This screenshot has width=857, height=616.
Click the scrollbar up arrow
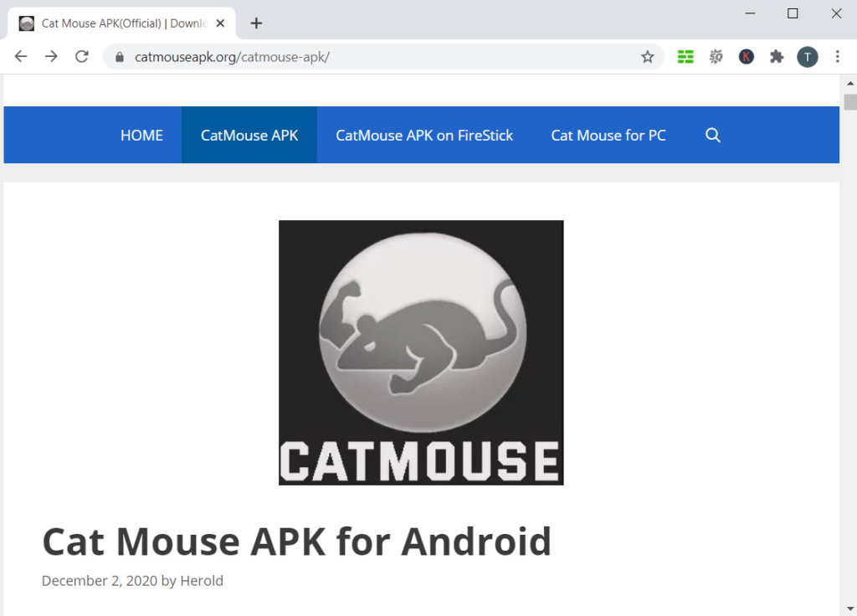coord(850,83)
